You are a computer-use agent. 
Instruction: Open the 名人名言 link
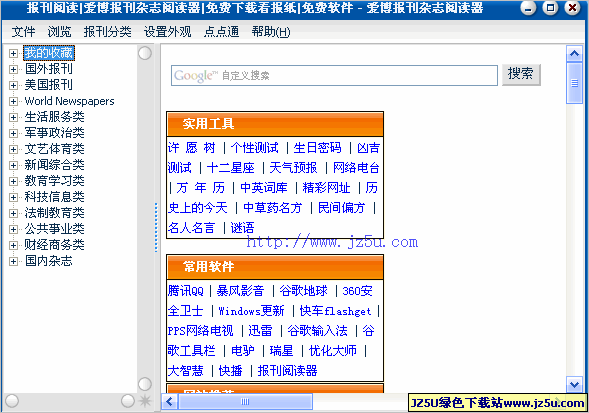pos(191,227)
